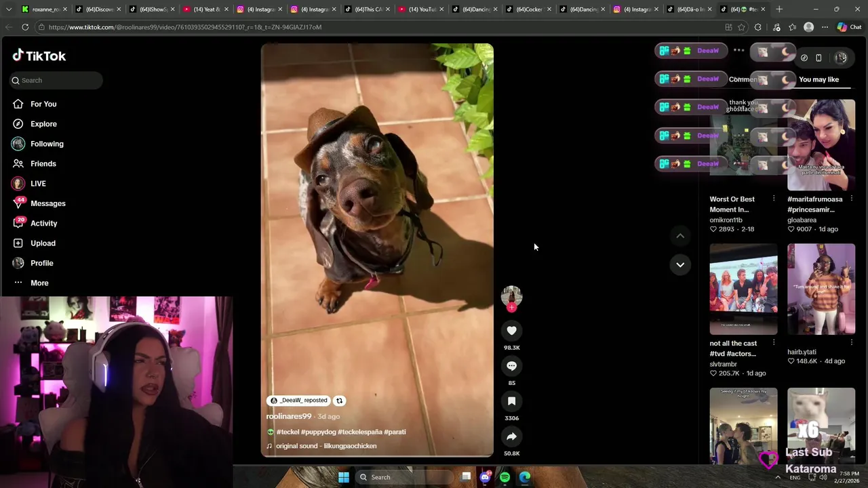The height and width of the screenshot is (488, 868).
Task: Open the creator's avatar beside the video
Action: pos(511,296)
